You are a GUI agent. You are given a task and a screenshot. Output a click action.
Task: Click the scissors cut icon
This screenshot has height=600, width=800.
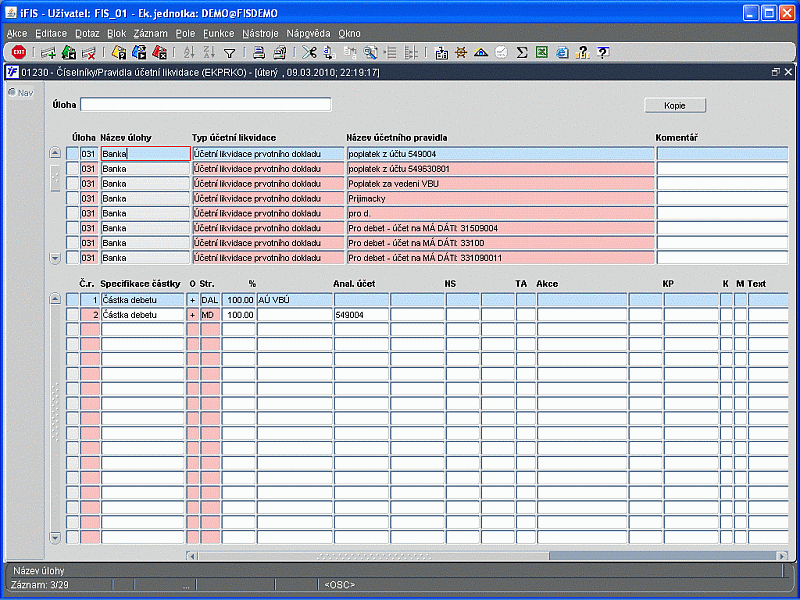309,53
